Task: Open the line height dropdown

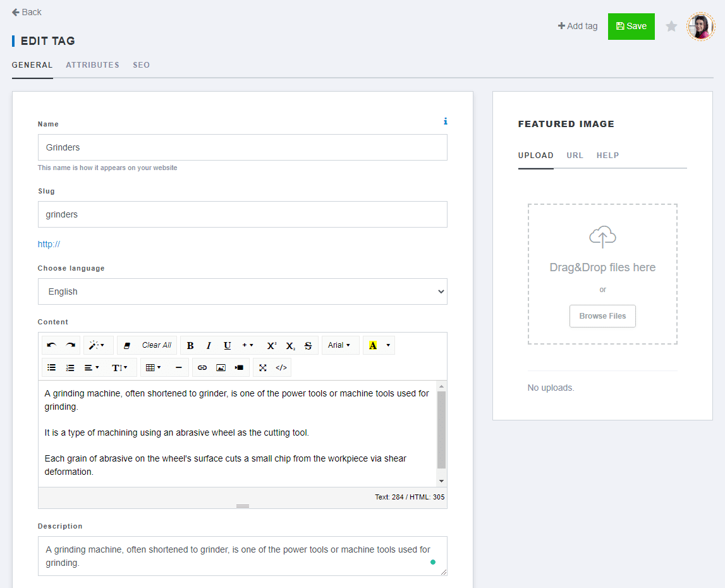Action: [120, 367]
